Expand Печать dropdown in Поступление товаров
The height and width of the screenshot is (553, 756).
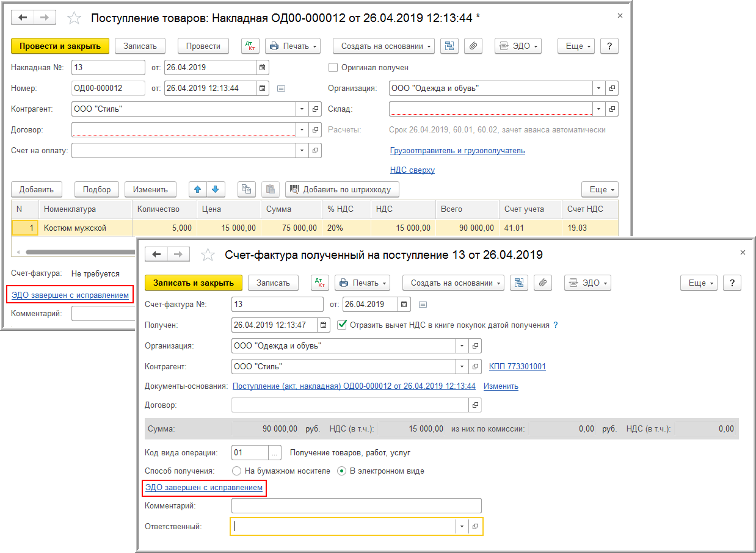click(x=293, y=46)
